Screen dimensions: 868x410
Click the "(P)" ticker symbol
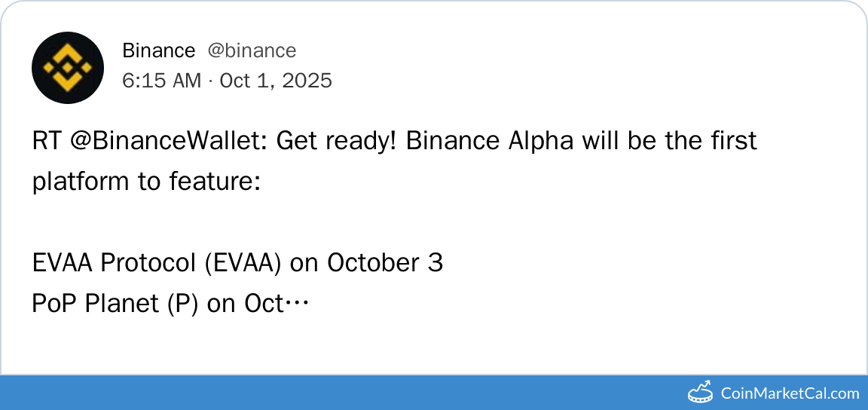click(x=182, y=304)
